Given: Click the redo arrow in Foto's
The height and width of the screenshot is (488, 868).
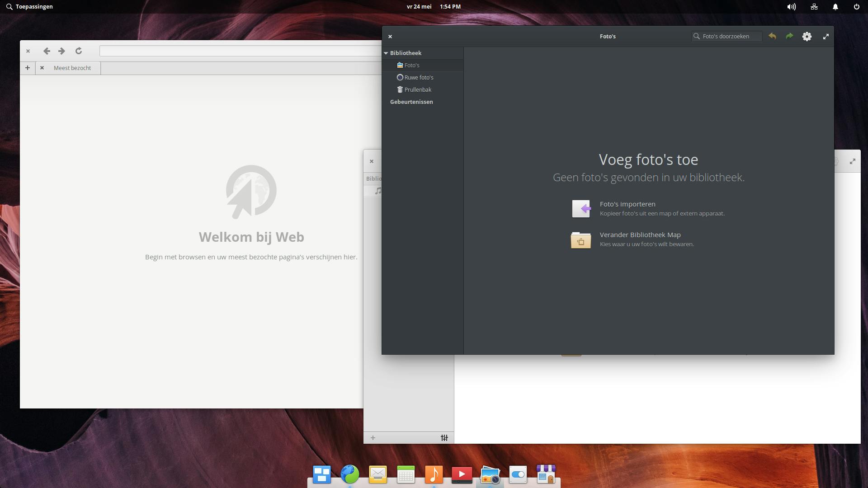Looking at the screenshot, I should [789, 36].
